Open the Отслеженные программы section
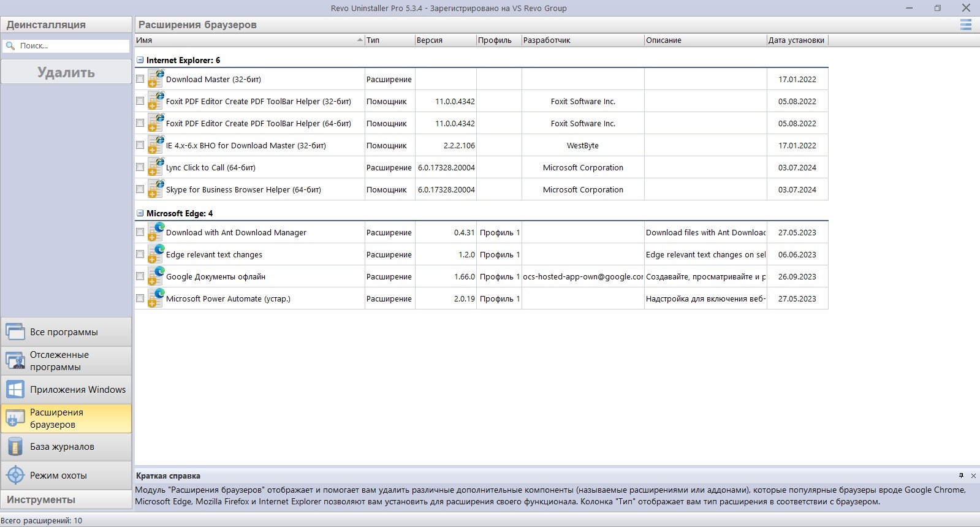980x527 pixels. (x=66, y=360)
